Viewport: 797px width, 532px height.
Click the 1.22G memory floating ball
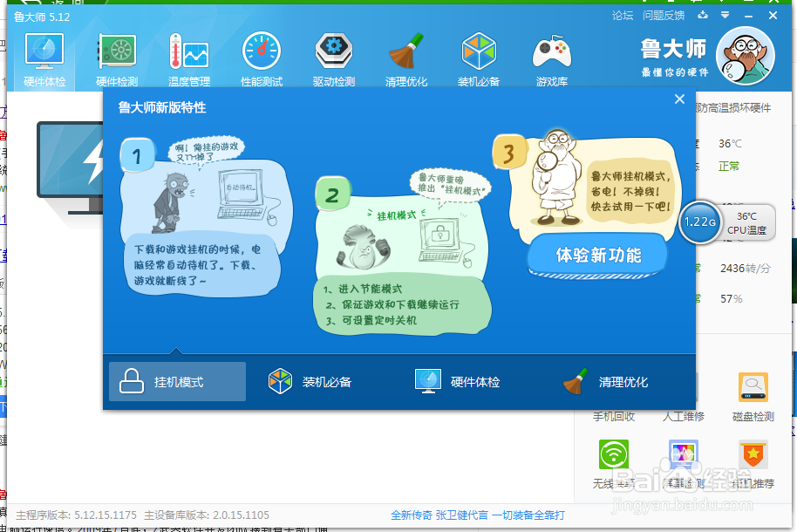pos(700,222)
